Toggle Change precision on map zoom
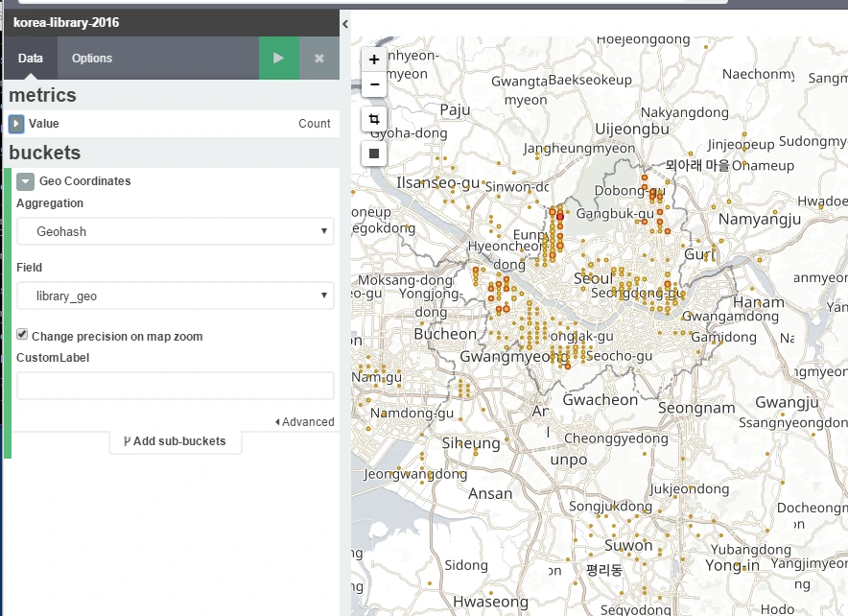The height and width of the screenshot is (616, 848). click(x=22, y=337)
